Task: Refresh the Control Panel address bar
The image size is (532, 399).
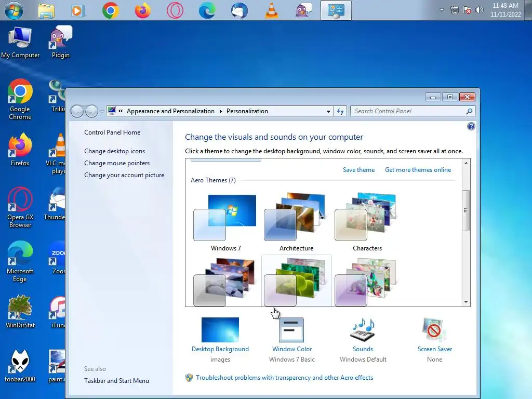Action: click(x=340, y=111)
